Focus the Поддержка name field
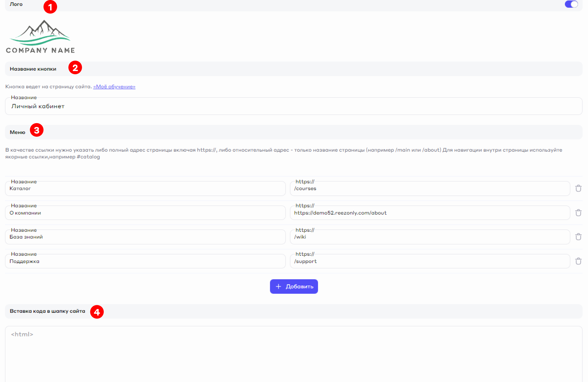Screen dimensions: 588x382 click(x=145, y=261)
